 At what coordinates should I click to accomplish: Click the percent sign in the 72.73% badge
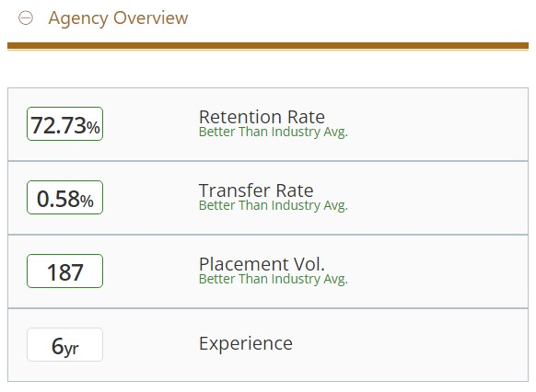[93, 127]
